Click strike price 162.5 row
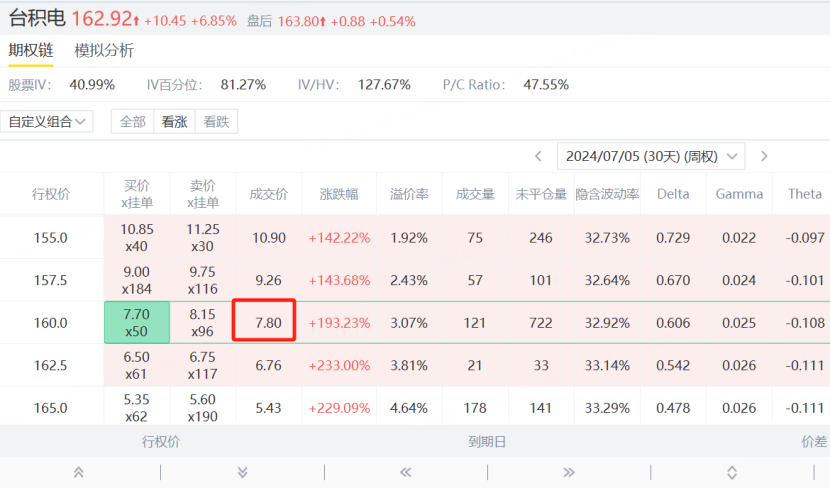Viewport: 830px width, 488px height. click(x=51, y=365)
